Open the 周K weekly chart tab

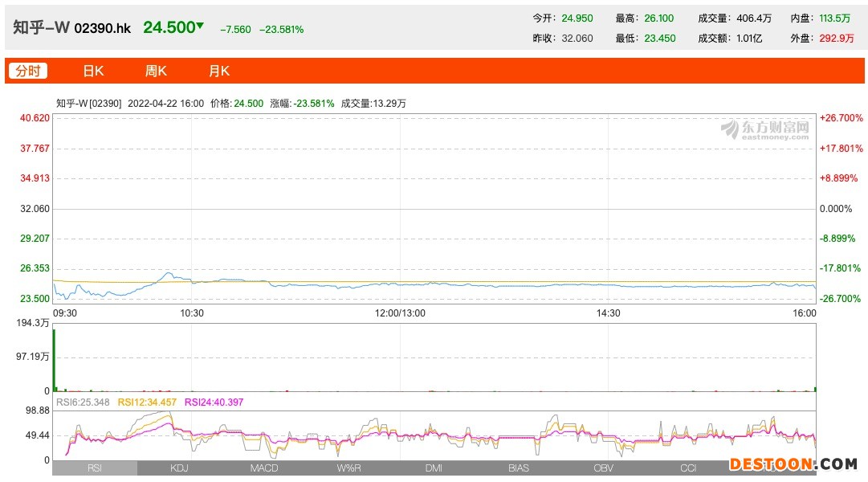coord(156,71)
